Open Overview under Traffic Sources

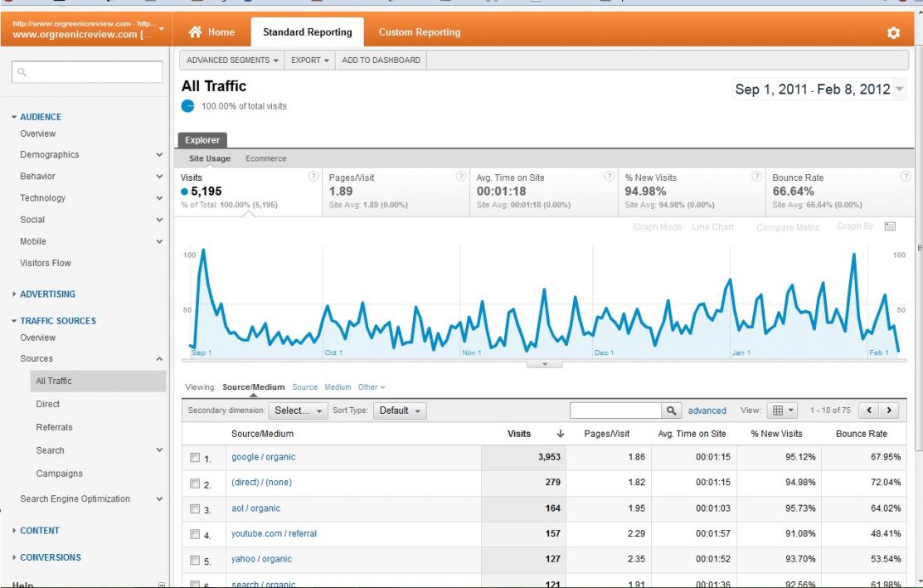(37, 338)
